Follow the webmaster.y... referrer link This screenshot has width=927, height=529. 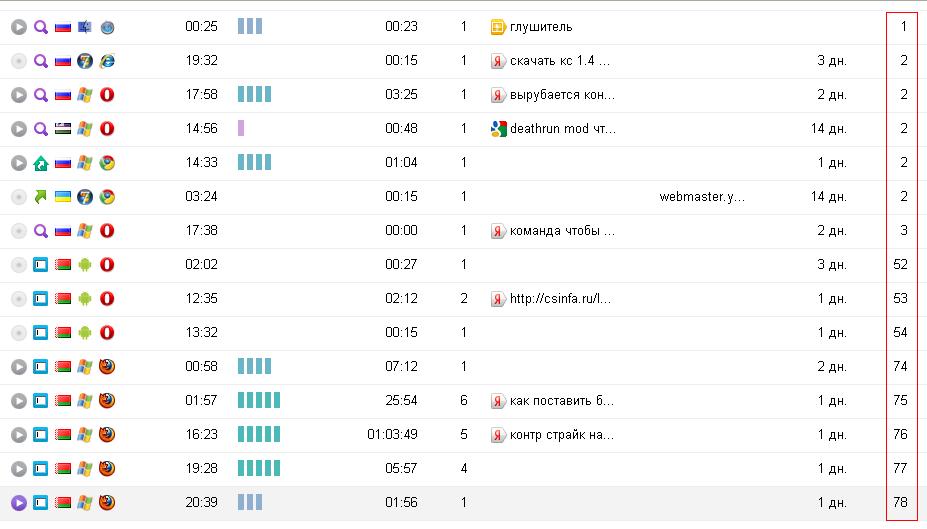(x=702, y=197)
